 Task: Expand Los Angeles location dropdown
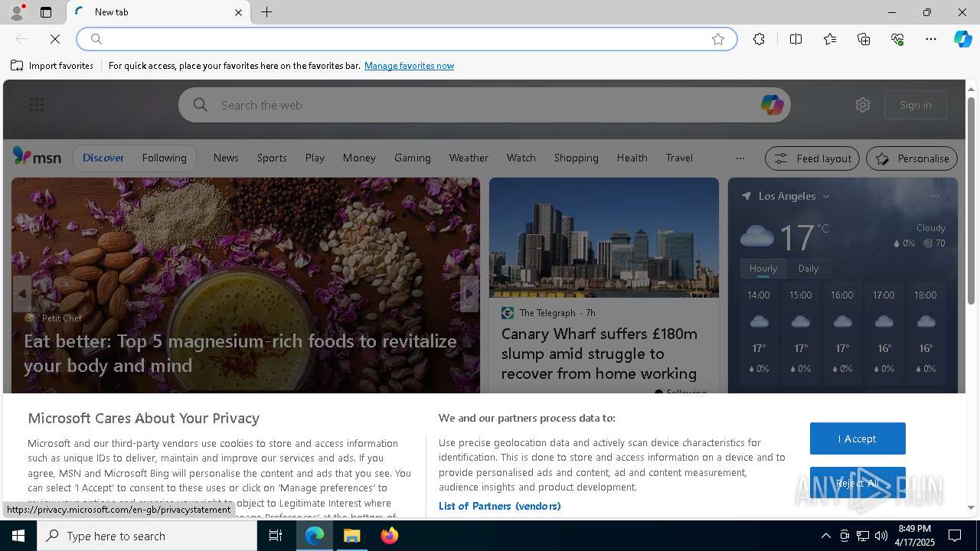coord(826,197)
